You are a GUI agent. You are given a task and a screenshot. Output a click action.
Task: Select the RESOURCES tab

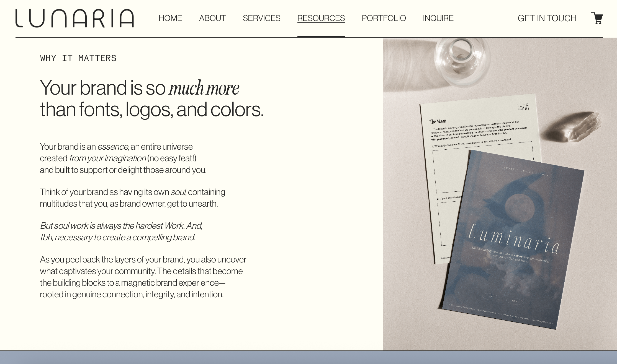(321, 18)
